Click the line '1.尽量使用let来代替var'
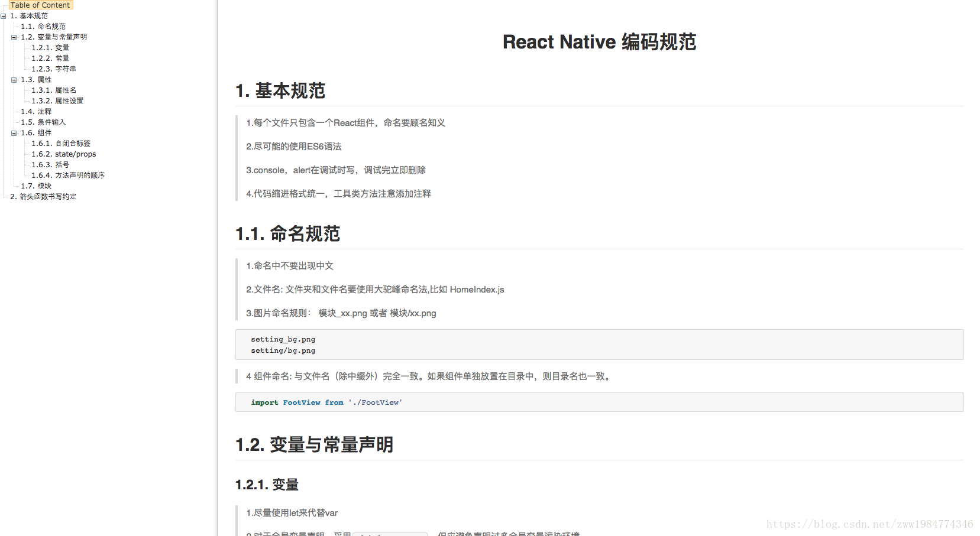This screenshot has height=536, width=980. (292, 513)
